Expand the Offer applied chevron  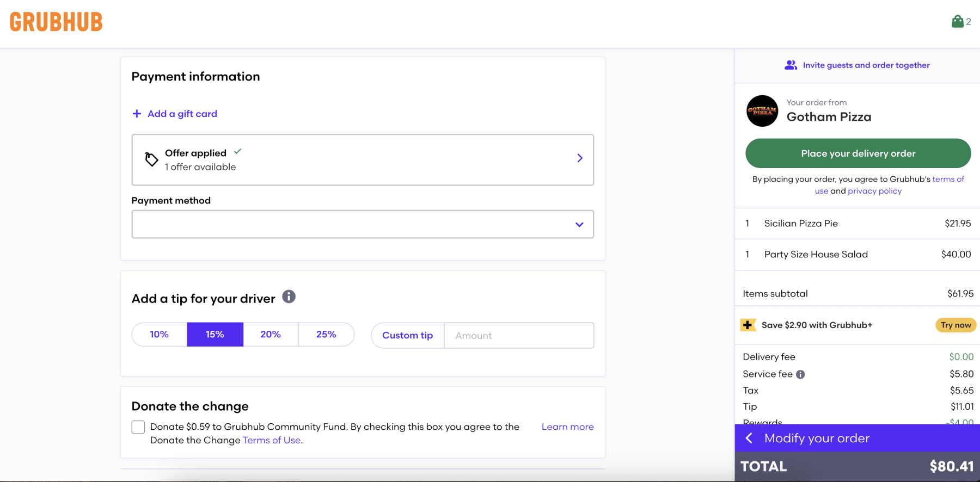click(579, 158)
